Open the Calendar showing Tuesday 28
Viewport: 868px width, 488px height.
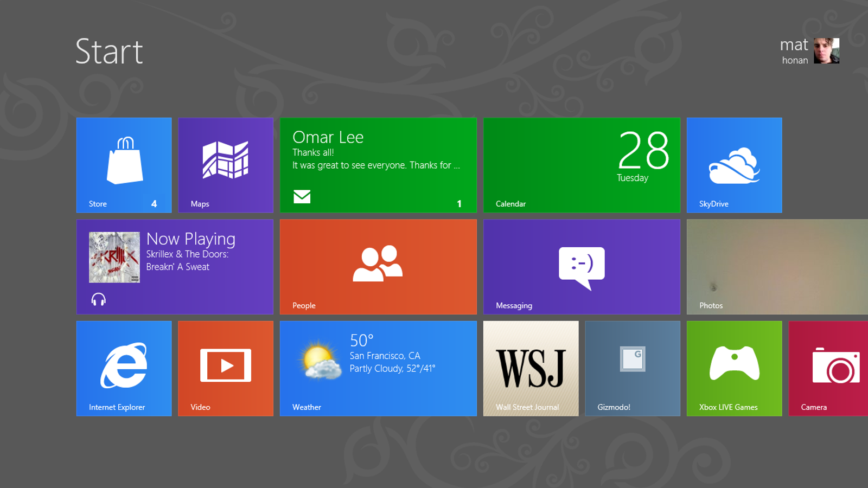(581, 165)
